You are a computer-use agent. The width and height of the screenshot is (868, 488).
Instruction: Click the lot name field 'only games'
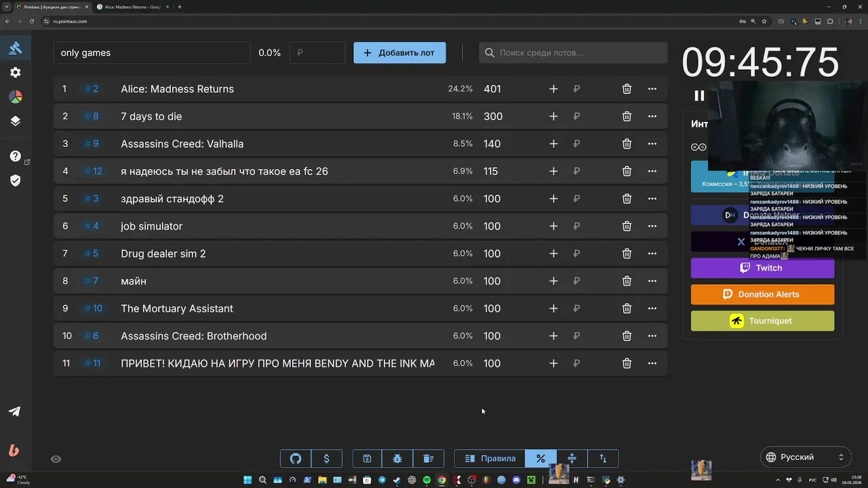point(152,53)
